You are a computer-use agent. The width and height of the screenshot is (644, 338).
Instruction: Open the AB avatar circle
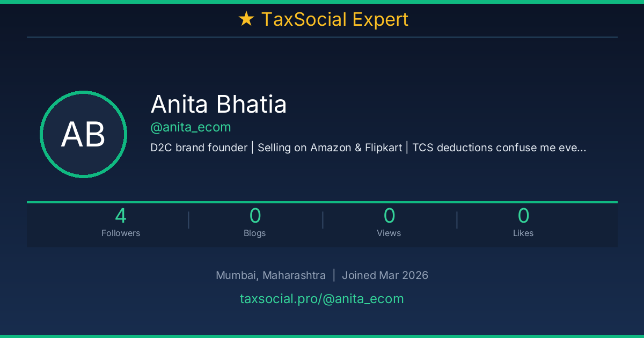(x=83, y=134)
